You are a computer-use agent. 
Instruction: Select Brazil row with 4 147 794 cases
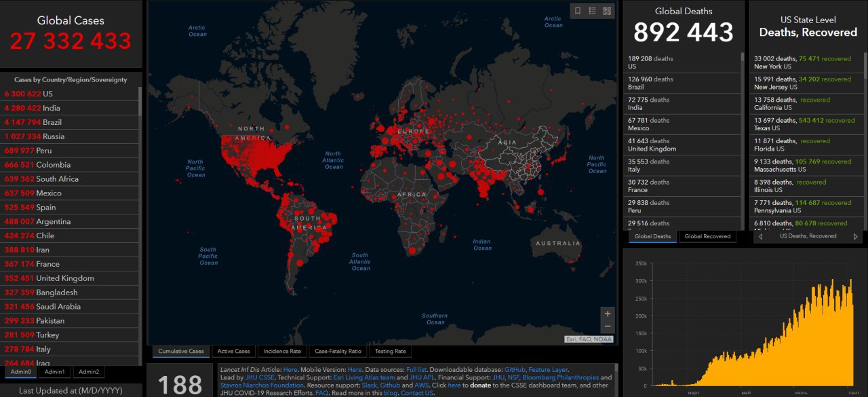pyautogui.click(x=69, y=122)
